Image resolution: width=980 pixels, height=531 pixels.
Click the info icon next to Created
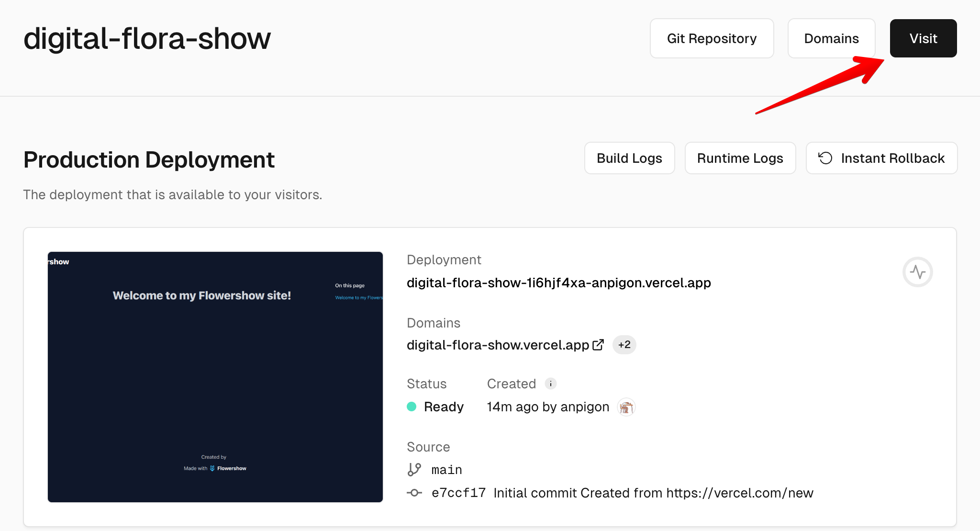coord(551,384)
